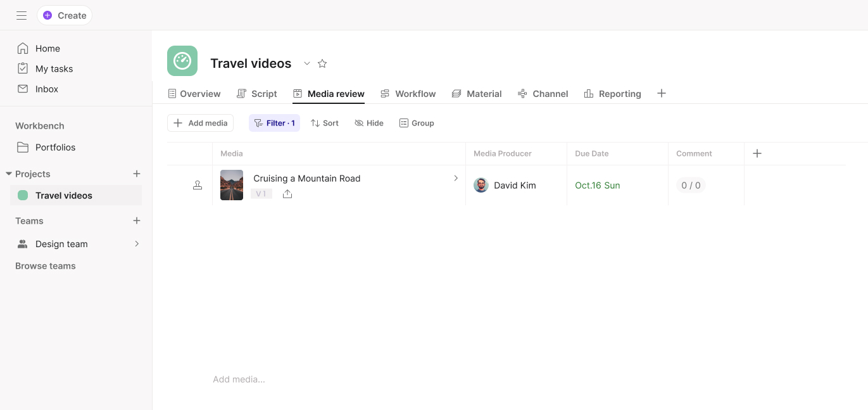The image size is (868, 410).
Task: Open the Cruising a Mountain Road thumbnail
Action: pyautogui.click(x=232, y=185)
